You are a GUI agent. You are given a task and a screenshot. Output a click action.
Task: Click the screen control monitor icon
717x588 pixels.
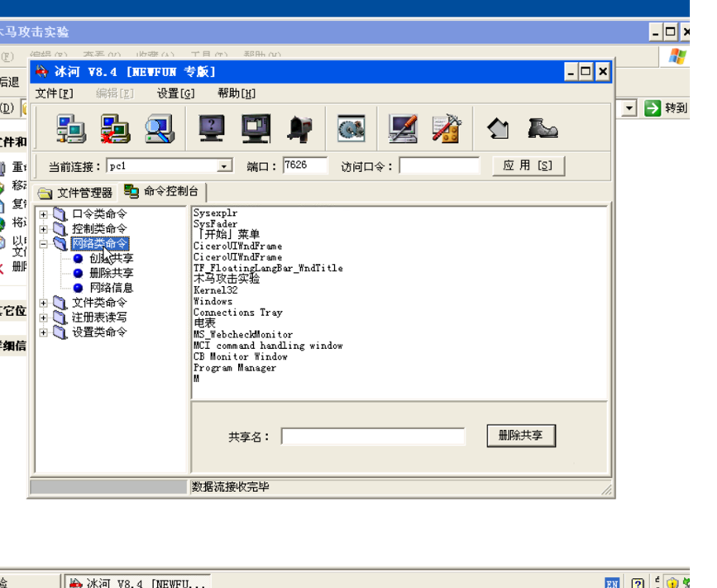coord(256,128)
